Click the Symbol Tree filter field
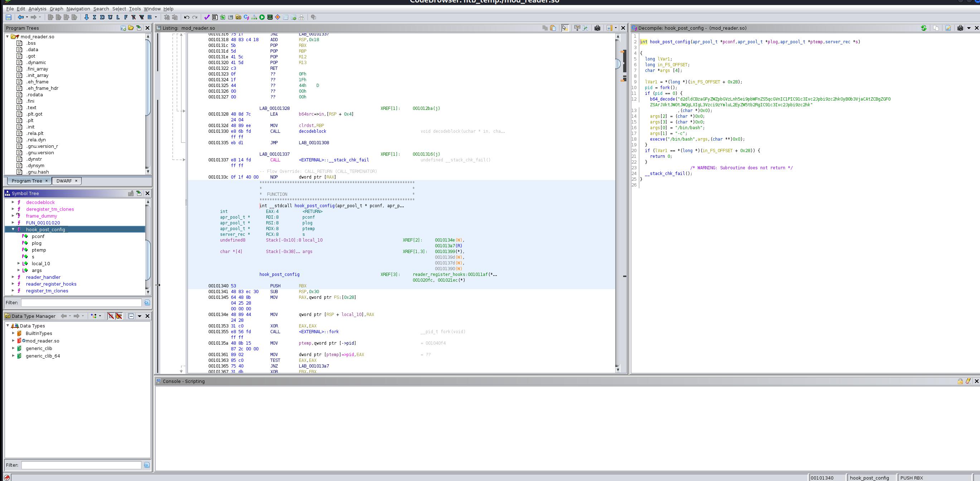 pos(81,302)
